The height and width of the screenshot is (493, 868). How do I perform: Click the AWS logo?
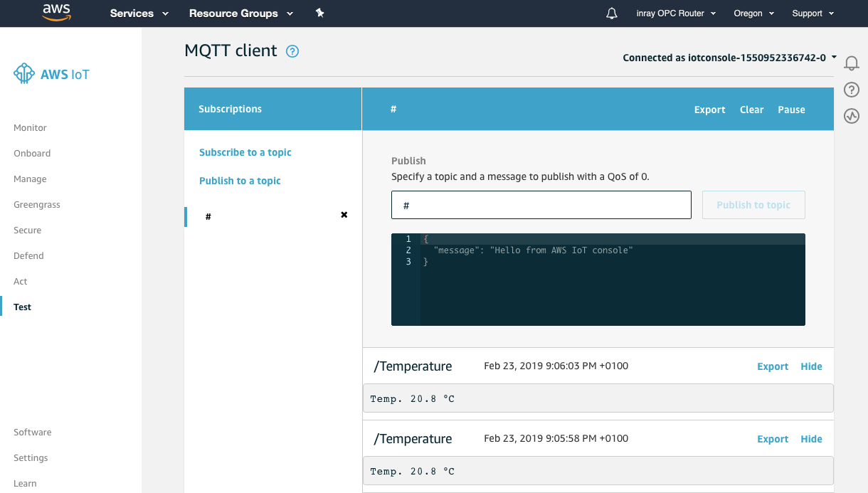point(56,13)
